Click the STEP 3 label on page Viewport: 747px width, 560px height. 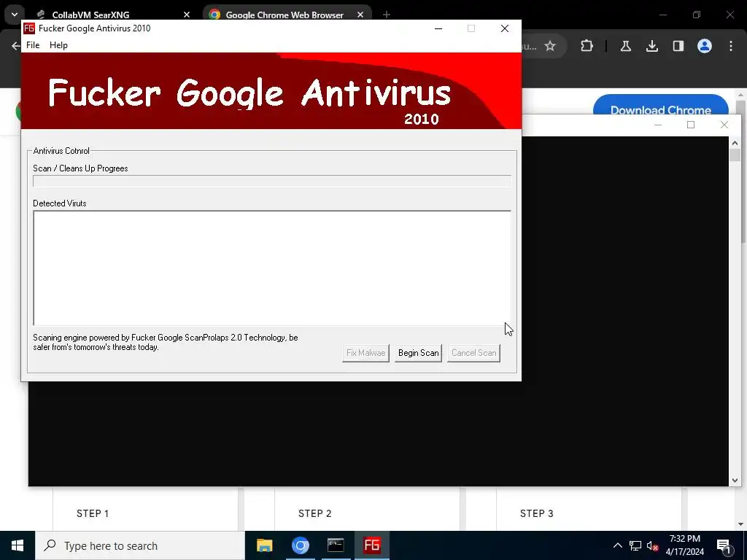coord(536,513)
